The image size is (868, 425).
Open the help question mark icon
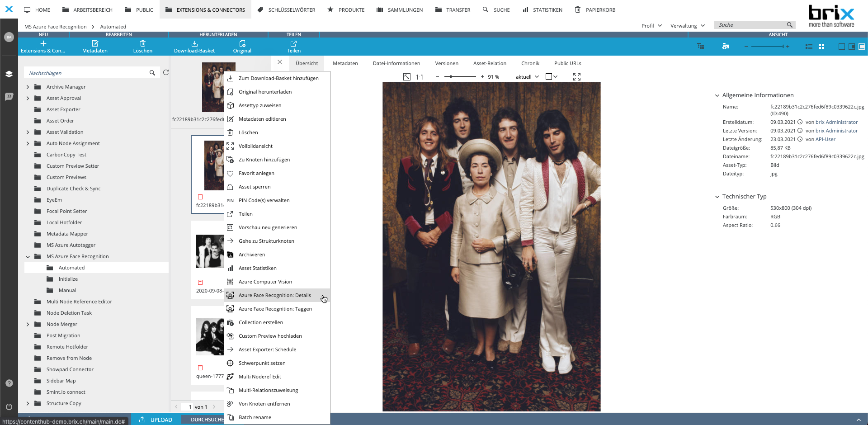click(9, 383)
